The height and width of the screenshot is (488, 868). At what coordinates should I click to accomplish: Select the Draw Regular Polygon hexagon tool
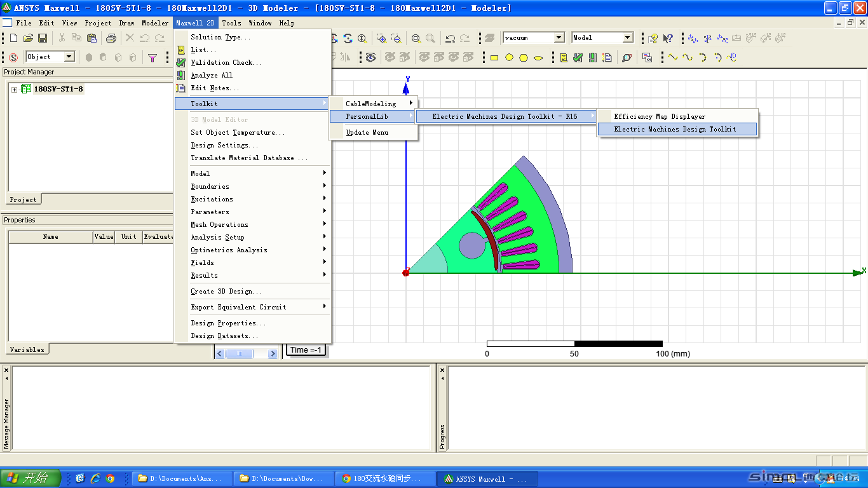pyautogui.click(x=524, y=58)
